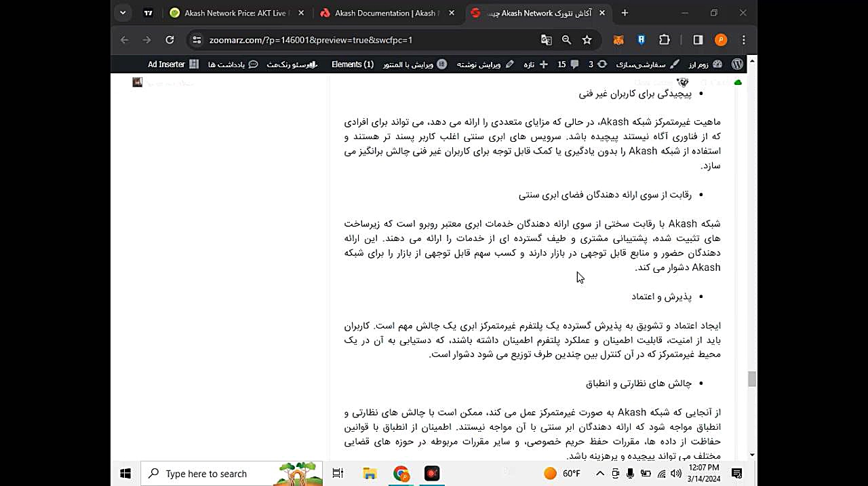Close the Akash Documentation tab
The image size is (868, 486).
coord(452,13)
